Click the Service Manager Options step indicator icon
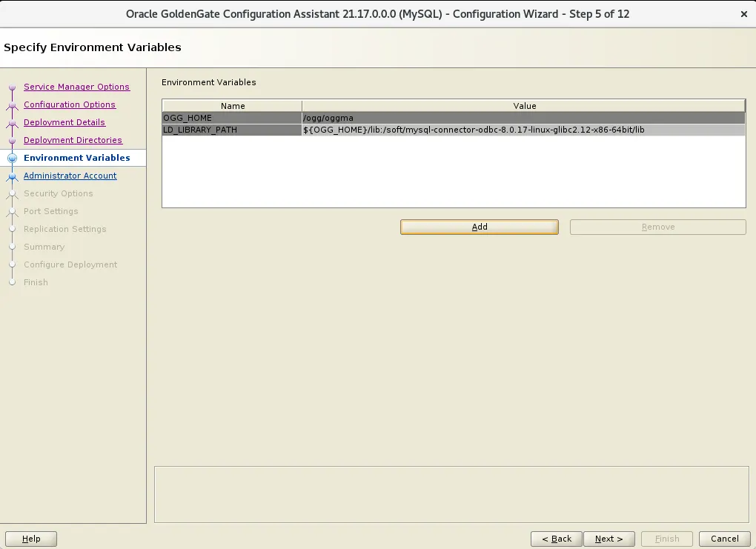This screenshot has width=756, height=549. [12, 87]
